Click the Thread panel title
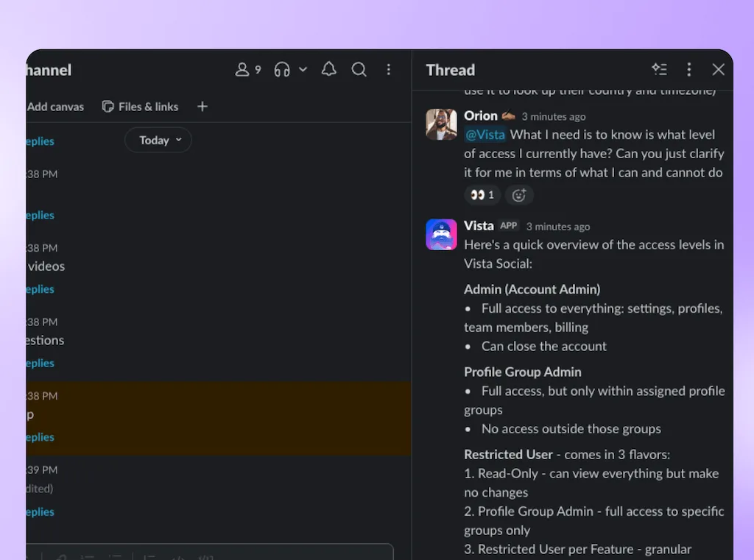This screenshot has width=754, height=560. coord(451,70)
